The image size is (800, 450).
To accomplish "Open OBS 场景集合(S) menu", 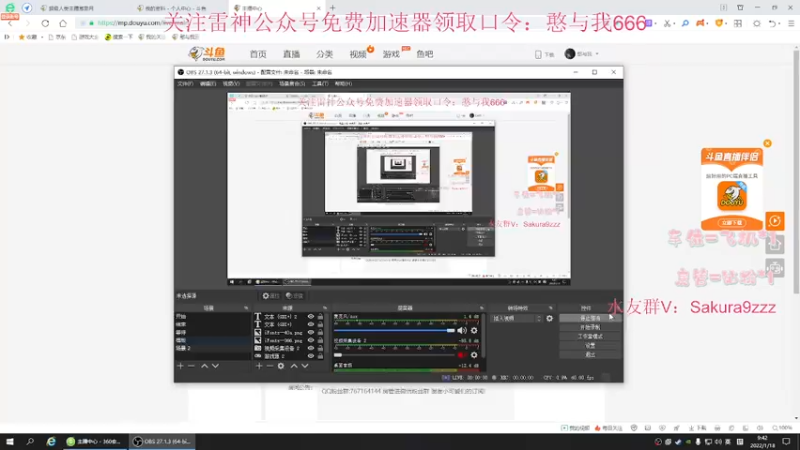I will [292, 84].
